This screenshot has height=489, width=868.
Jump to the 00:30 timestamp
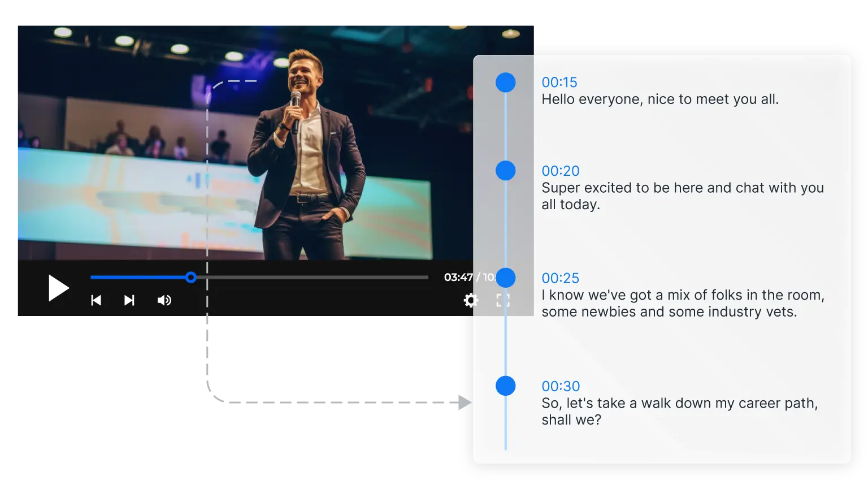(x=561, y=386)
